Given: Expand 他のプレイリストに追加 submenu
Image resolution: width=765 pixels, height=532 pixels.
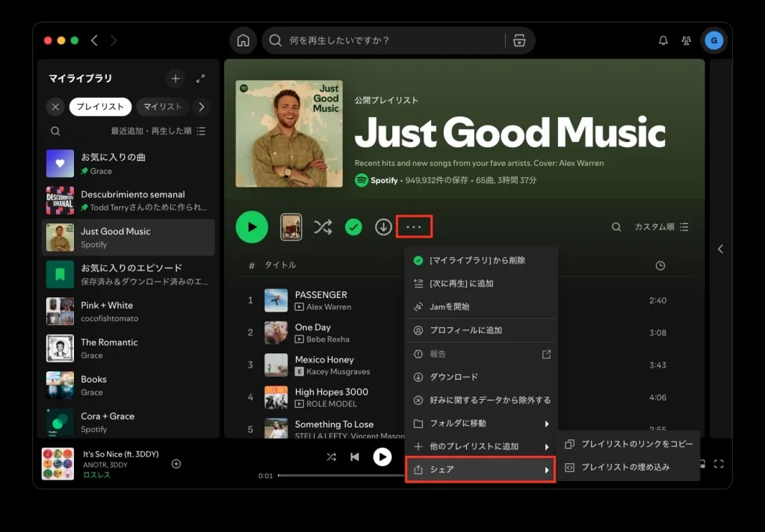Looking at the screenshot, I should tap(481, 446).
